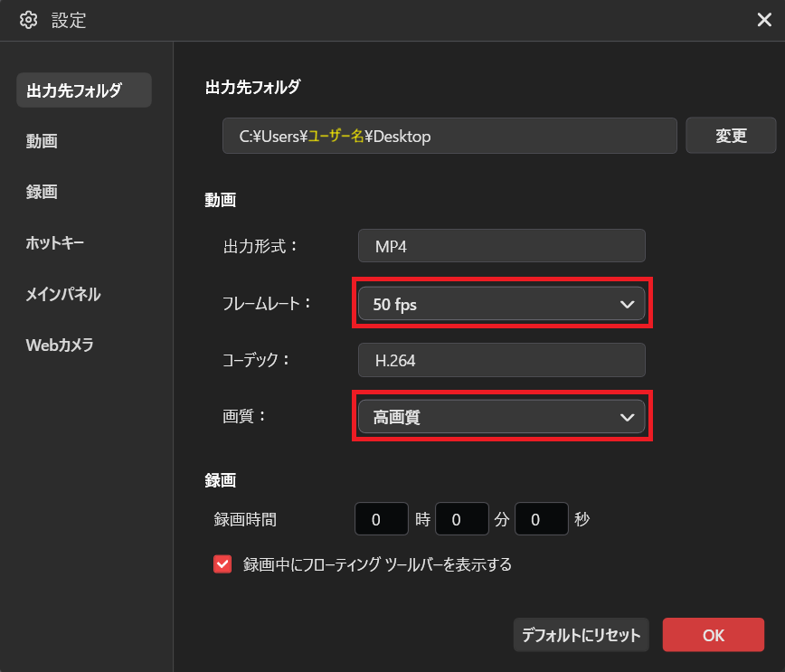785x672 pixels.
Task: Click the 変更 button to change output folder
Action: point(731,135)
